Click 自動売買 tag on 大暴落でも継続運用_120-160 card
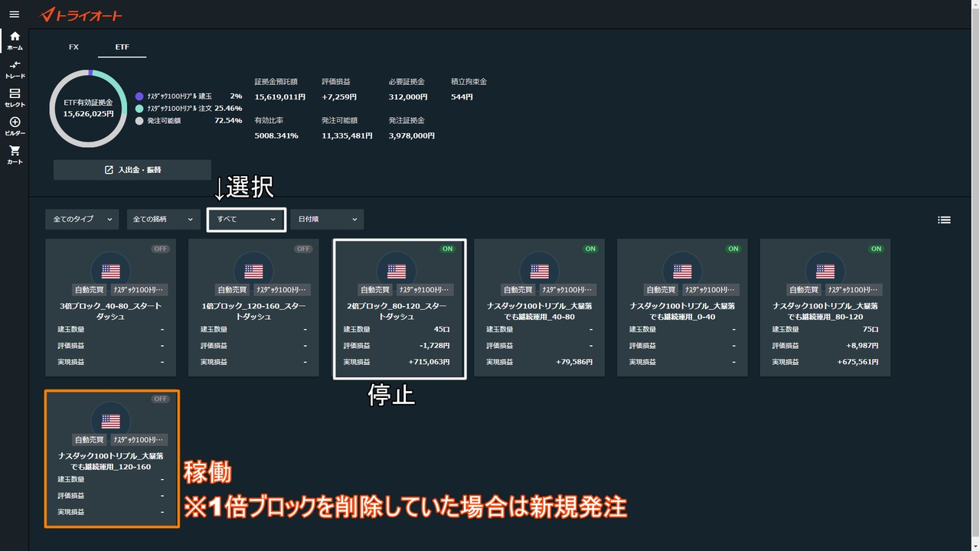This screenshot has height=551, width=980. [90, 440]
